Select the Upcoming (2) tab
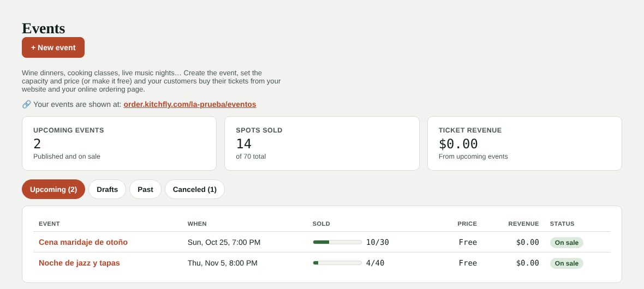644x289 pixels. 53,189
